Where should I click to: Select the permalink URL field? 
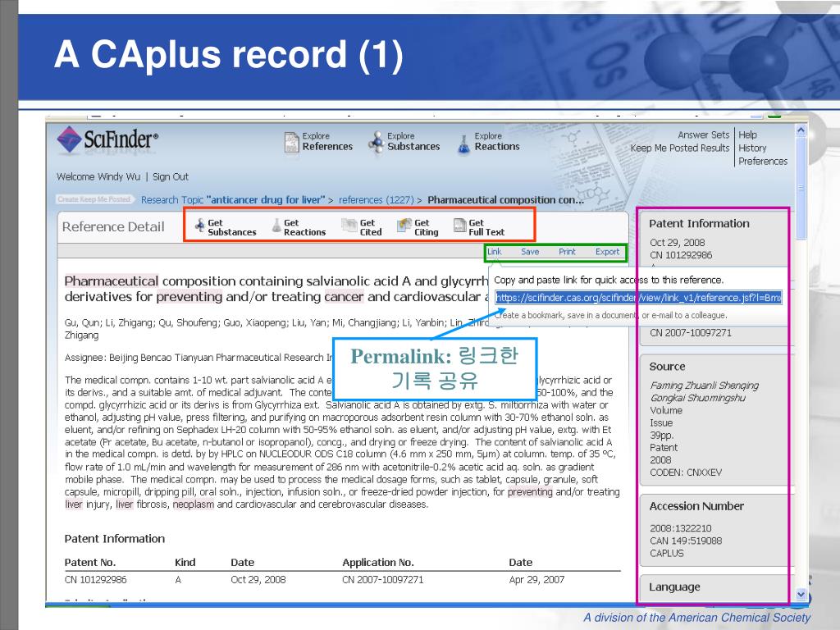[638, 297]
